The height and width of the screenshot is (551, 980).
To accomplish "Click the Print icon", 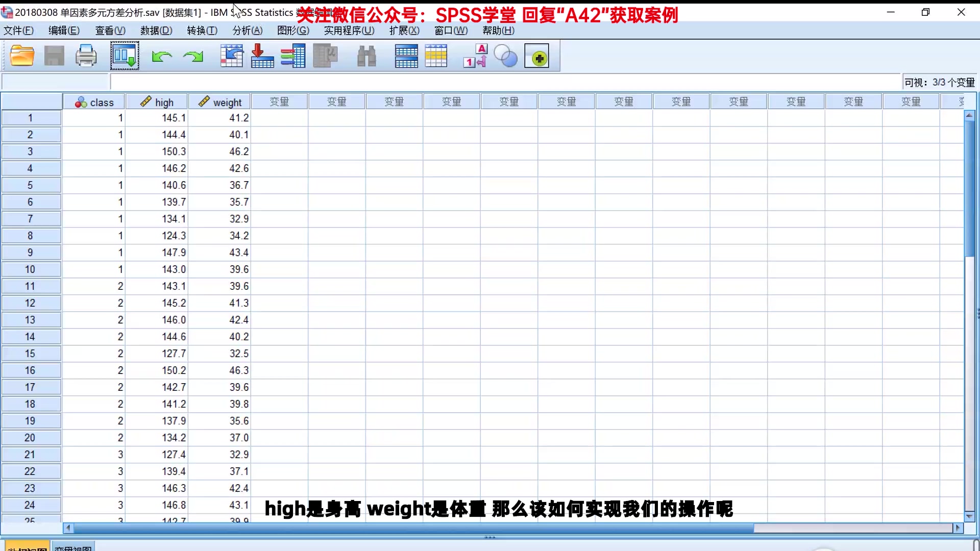I will [x=86, y=56].
